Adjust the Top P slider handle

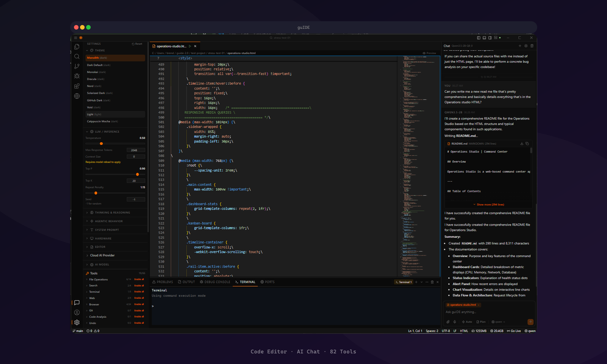click(x=137, y=174)
